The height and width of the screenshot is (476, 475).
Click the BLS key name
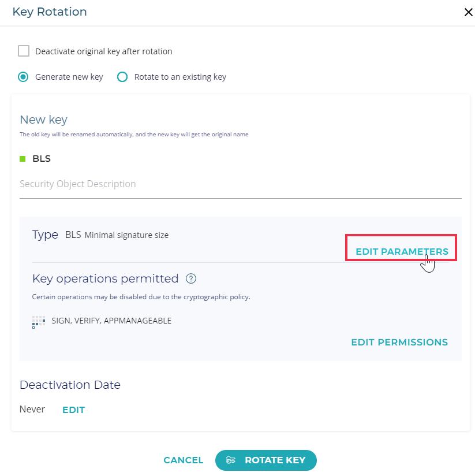42,159
